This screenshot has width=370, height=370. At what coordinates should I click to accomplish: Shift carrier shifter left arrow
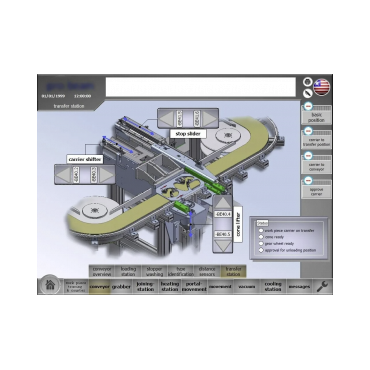[x=64, y=175]
